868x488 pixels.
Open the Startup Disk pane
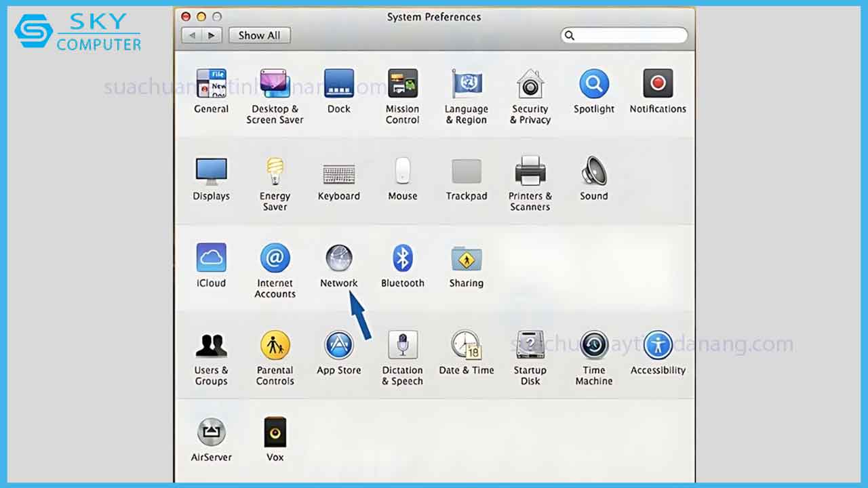530,346
